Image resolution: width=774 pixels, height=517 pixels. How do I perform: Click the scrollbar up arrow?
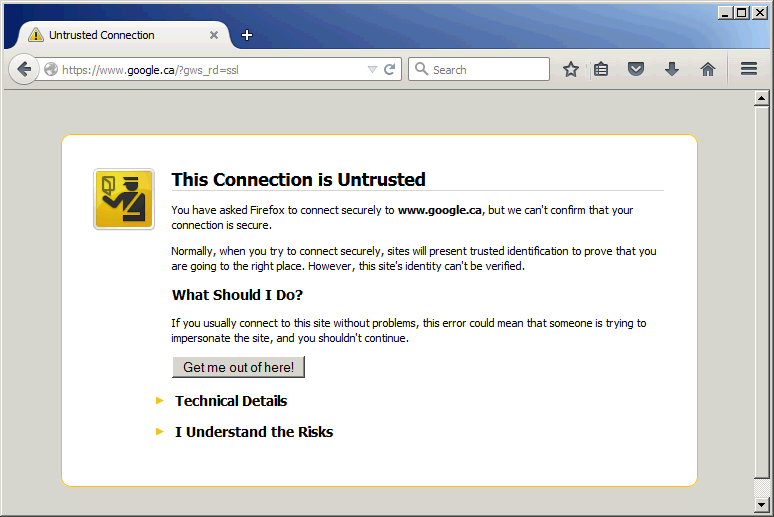click(761, 98)
